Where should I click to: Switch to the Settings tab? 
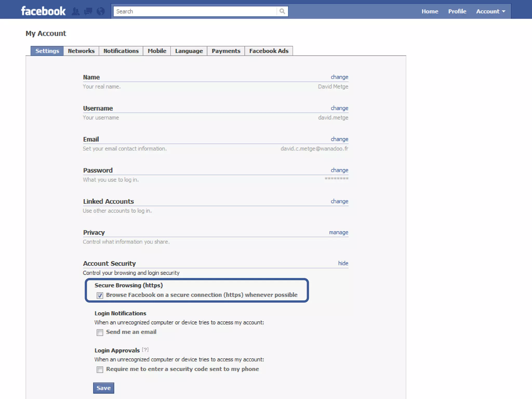pyautogui.click(x=47, y=51)
